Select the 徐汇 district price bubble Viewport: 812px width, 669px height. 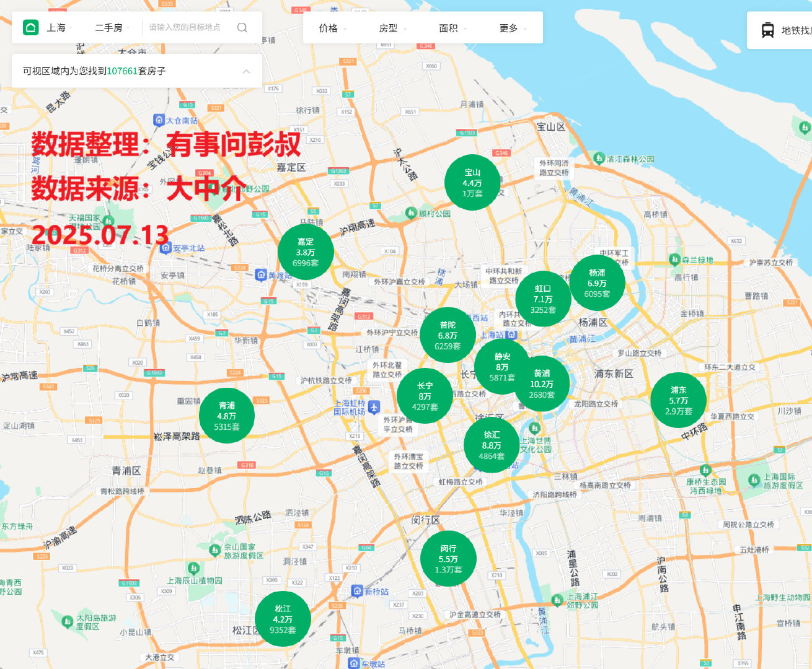[x=492, y=444]
